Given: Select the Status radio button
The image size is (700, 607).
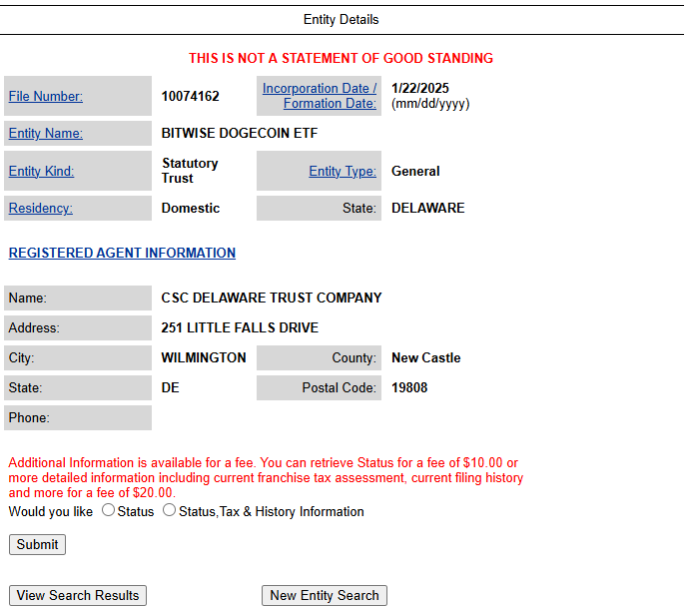Looking at the screenshot, I should (108, 510).
